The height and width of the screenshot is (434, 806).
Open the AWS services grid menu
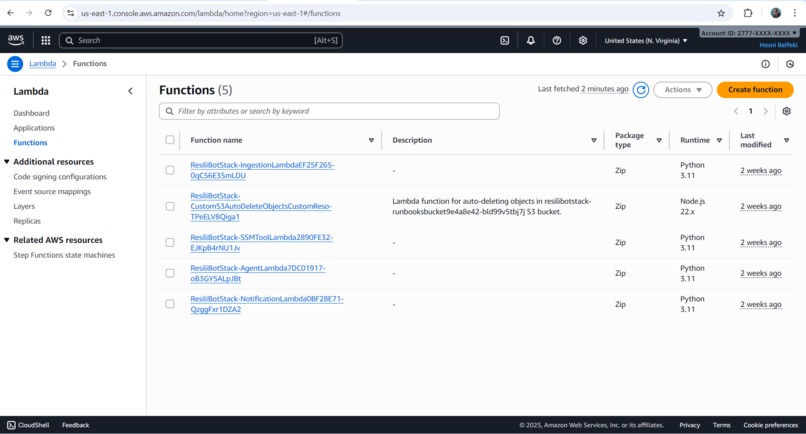coord(46,40)
